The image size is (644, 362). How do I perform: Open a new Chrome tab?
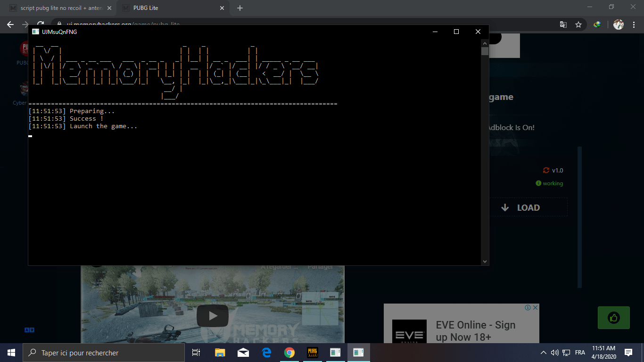click(240, 8)
